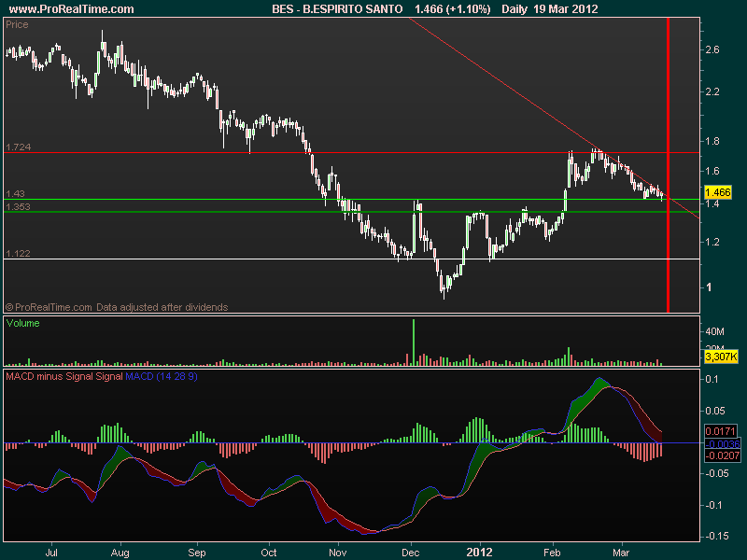Click the 40M volume scale value
Screen dimensions: 747x560
tap(714, 331)
